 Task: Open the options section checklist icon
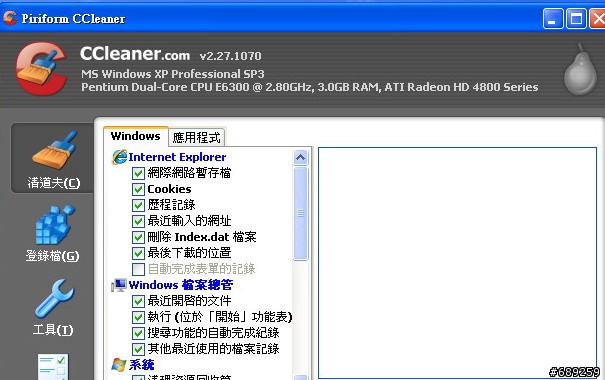pos(53,366)
